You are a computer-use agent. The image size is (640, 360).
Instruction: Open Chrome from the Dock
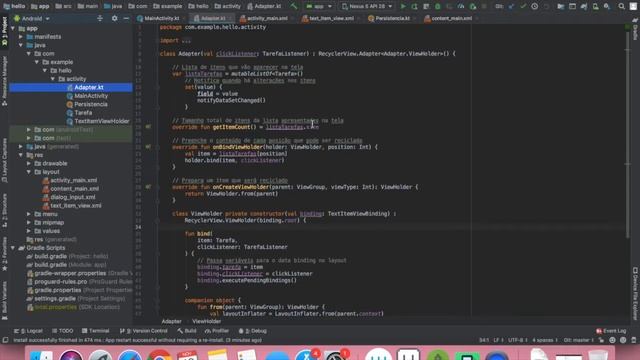point(159,355)
